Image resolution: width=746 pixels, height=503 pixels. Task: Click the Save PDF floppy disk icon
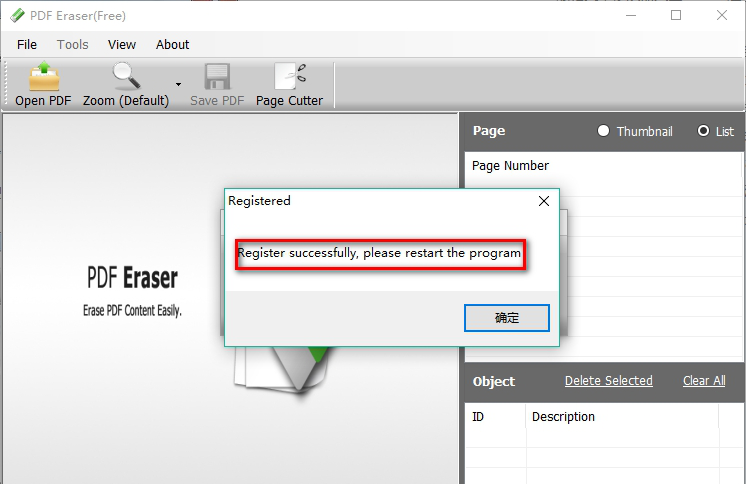point(217,77)
